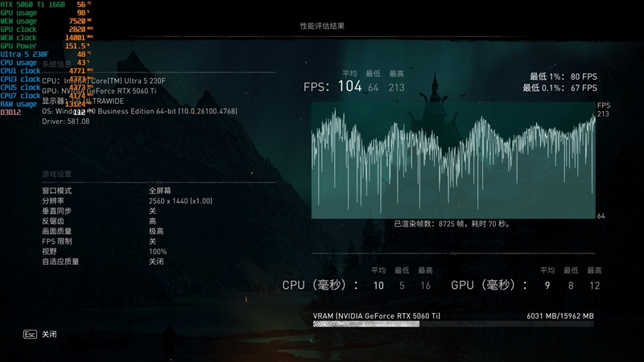Click the 'GPU: NVIDIA GeForce RTX 5060 Ti' info line
Viewport: 644px width, 362px height.
coord(99,91)
